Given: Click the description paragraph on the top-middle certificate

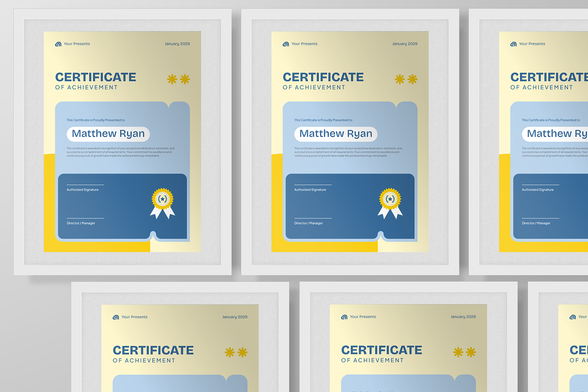Looking at the screenshot, I should (348, 152).
